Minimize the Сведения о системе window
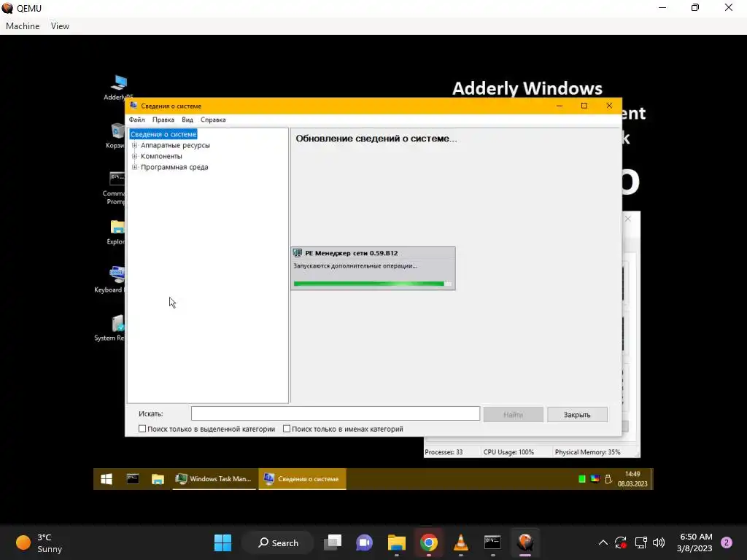Viewport: 747px width, 560px height. pos(560,106)
